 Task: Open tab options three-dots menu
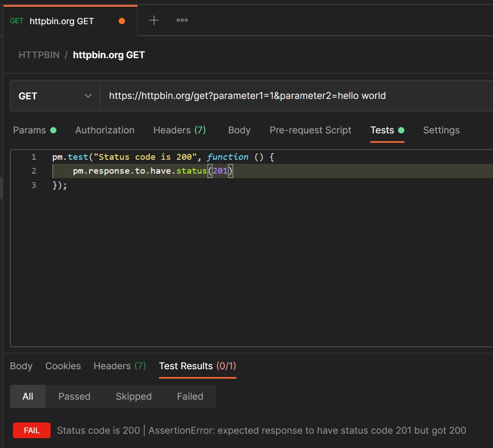pyautogui.click(x=182, y=21)
